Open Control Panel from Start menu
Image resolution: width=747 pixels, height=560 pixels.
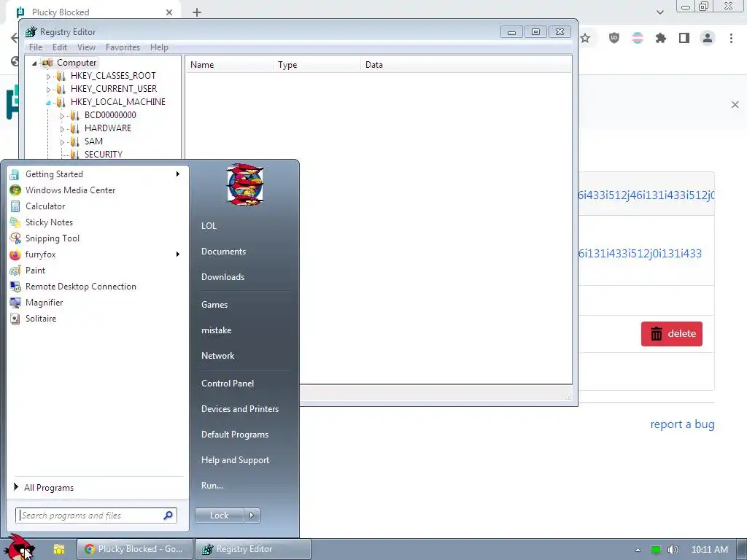tap(228, 384)
